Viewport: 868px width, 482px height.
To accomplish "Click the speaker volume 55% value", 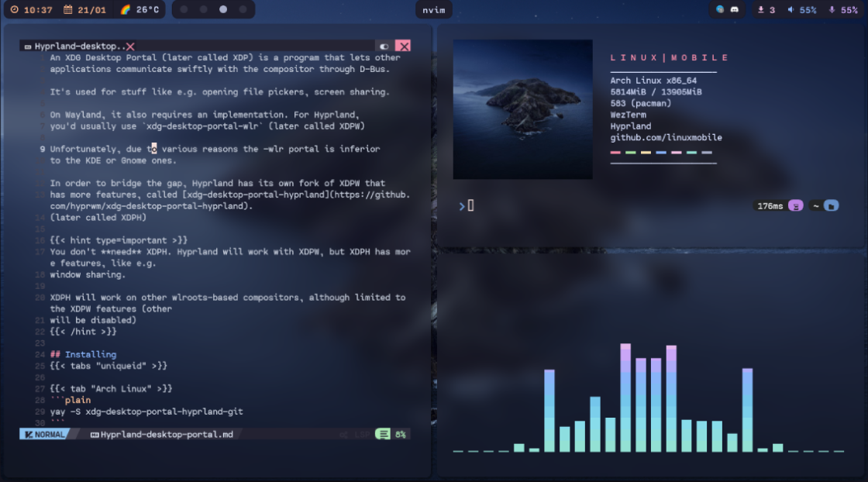I will (x=808, y=10).
